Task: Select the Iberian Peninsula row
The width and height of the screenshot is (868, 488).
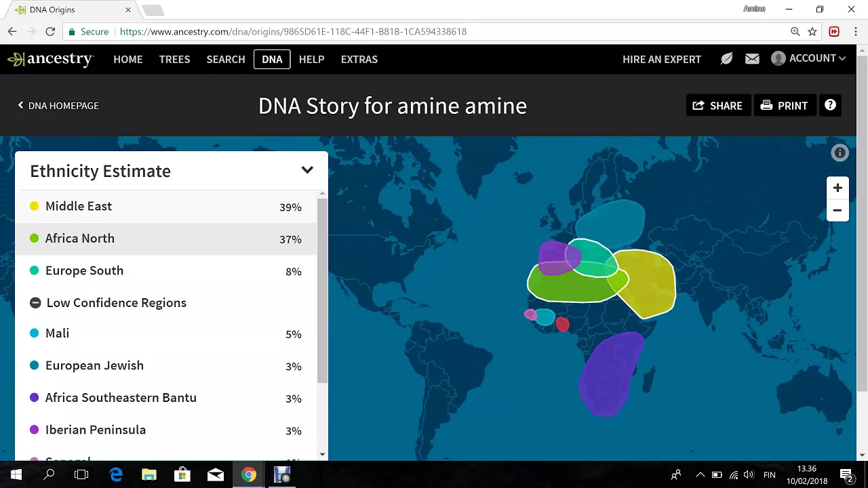Action: point(165,430)
